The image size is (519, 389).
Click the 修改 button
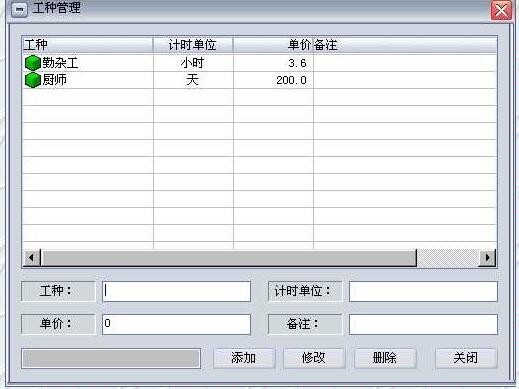(x=314, y=358)
